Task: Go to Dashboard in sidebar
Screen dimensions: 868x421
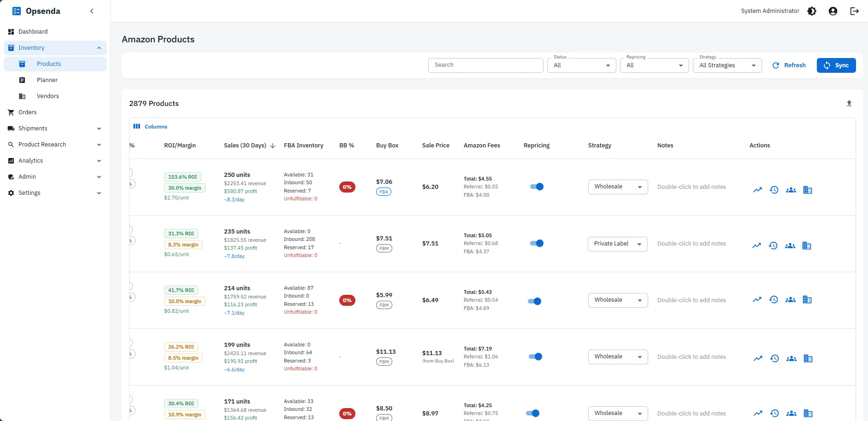Action: 55,32
